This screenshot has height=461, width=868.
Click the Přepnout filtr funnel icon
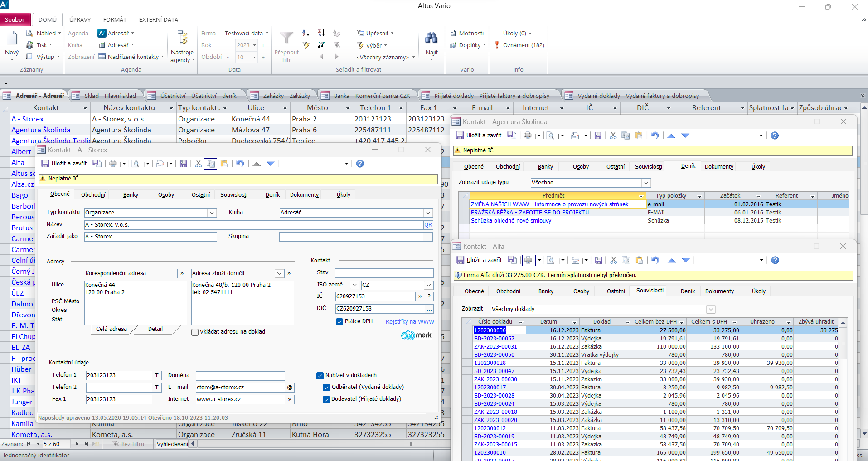tap(286, 38)
